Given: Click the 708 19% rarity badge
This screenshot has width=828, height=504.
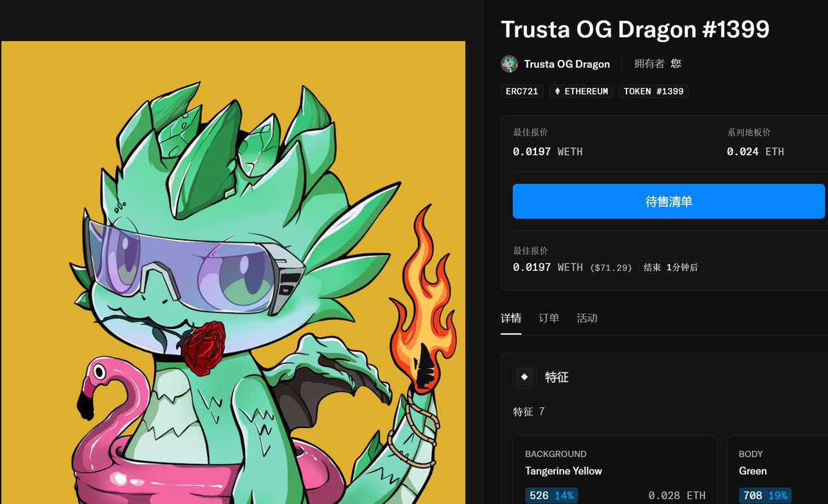Looking at the screenshot, I should point(765,495).
